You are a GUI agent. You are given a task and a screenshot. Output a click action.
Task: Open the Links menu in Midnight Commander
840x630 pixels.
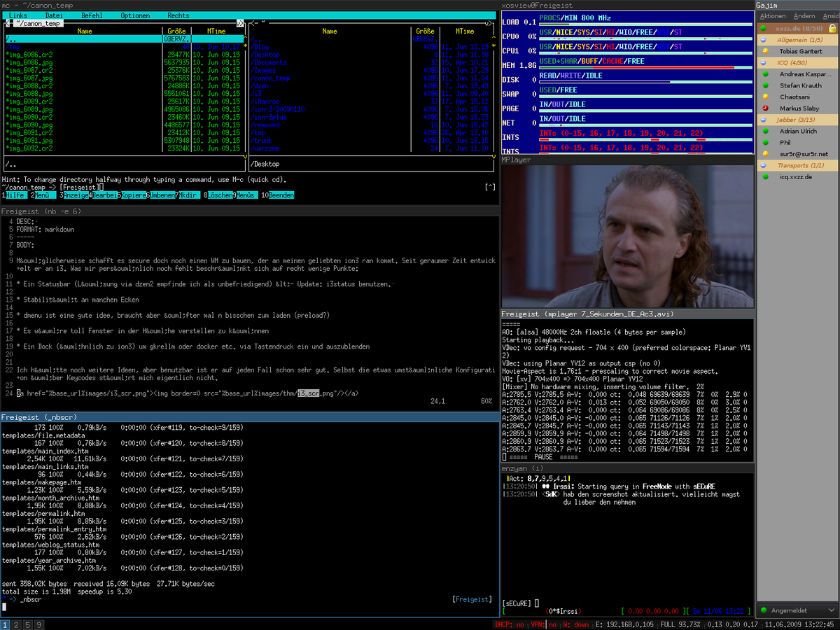tap(19, 15)
